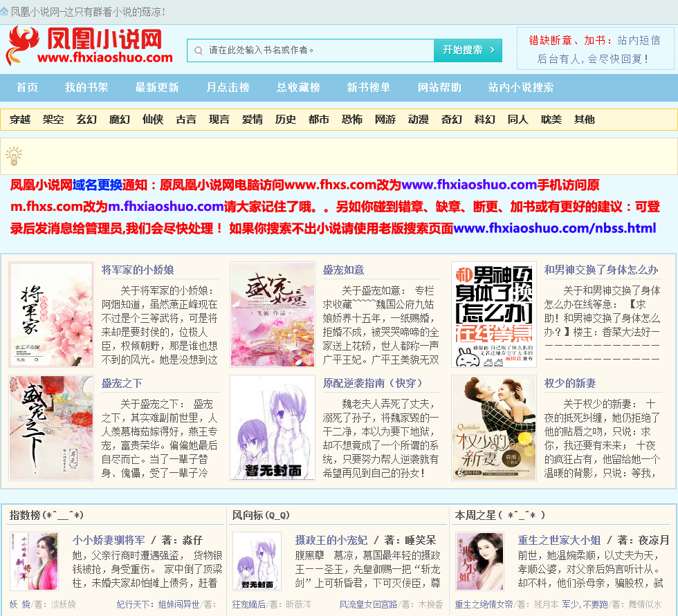Screen dimensions: 678x616
Task: Select the 都市 category
Action: click(319, 119)
